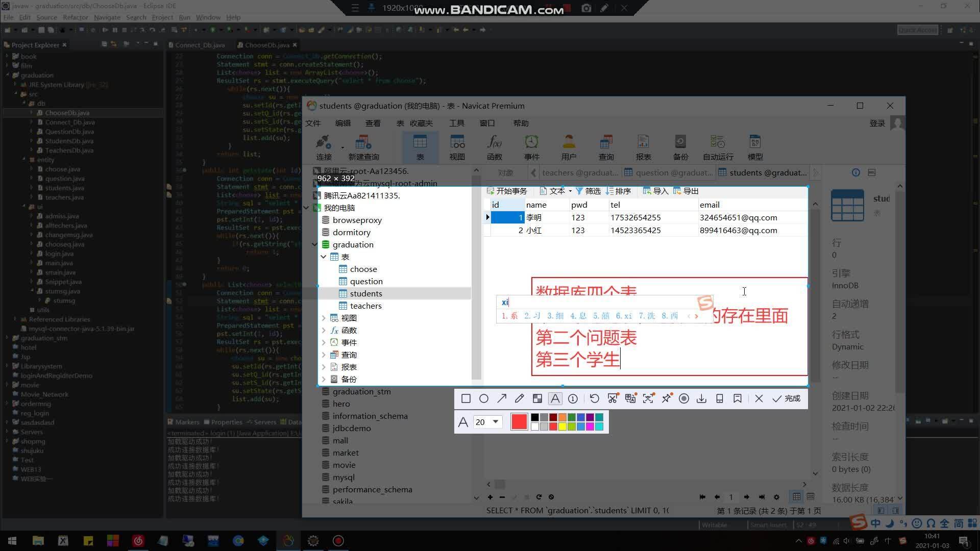Expand the 视图 (Views) tree node

324,318
